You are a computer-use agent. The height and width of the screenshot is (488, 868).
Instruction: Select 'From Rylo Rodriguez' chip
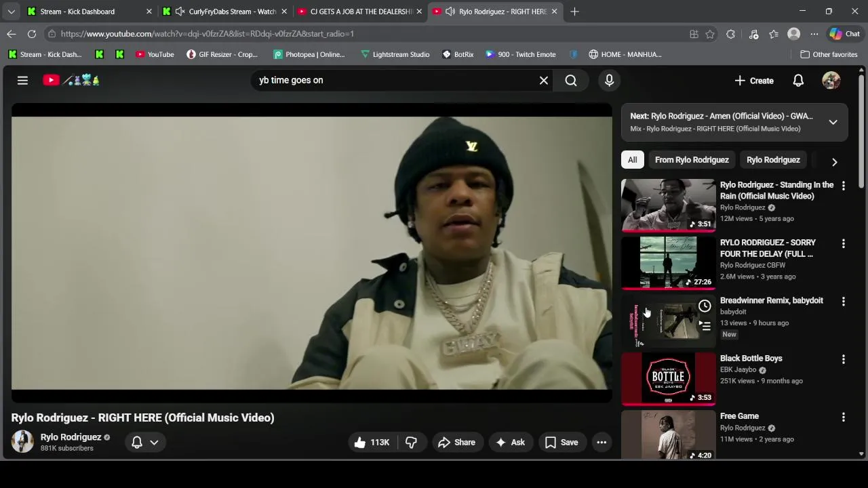[692, 160]
